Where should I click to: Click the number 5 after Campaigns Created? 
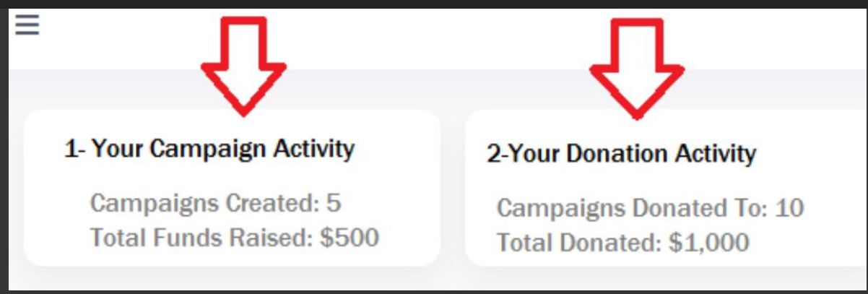pos(333,203)
